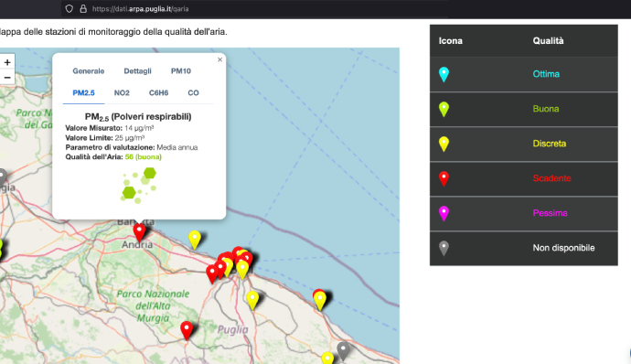This screenshot has width=631, height=364.
Task: Switch to the Dettagli tab
Action: click(x=137, y=70)
